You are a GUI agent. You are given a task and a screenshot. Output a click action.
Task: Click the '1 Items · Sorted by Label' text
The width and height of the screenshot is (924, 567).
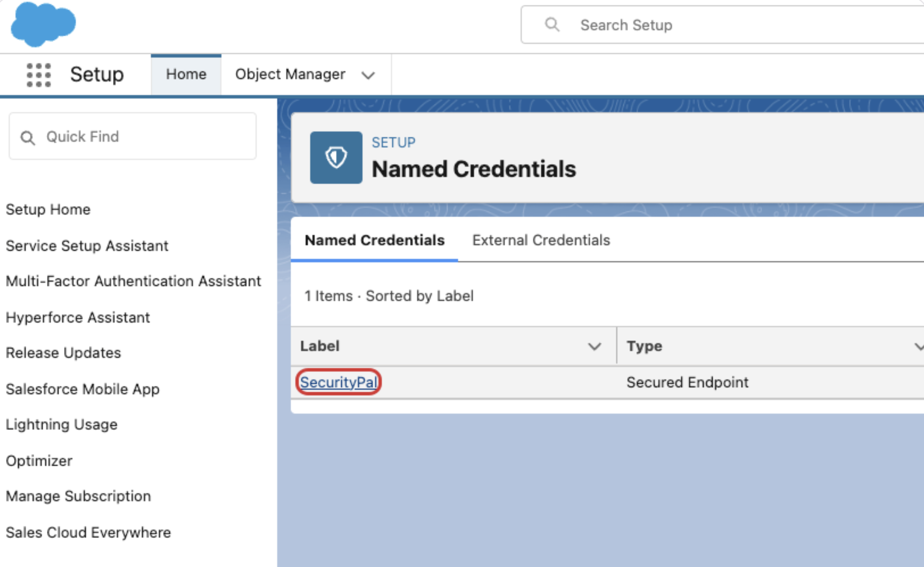(x=389, y=296)
